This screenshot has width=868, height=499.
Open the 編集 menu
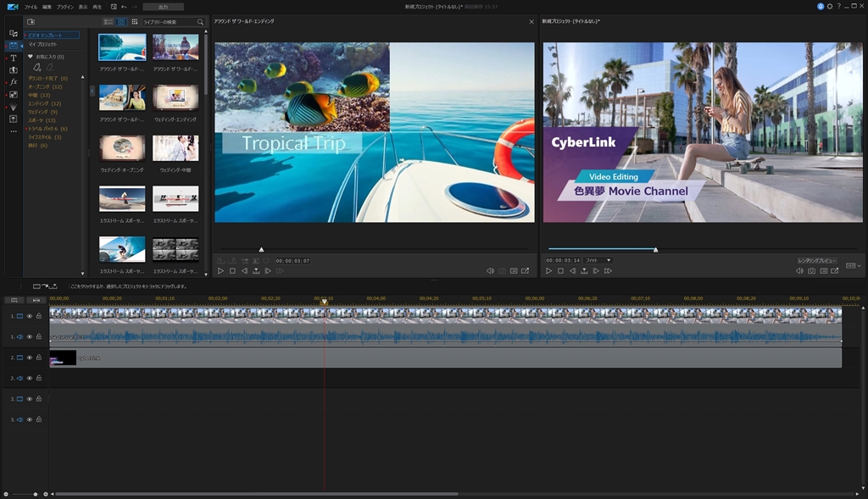47,7
